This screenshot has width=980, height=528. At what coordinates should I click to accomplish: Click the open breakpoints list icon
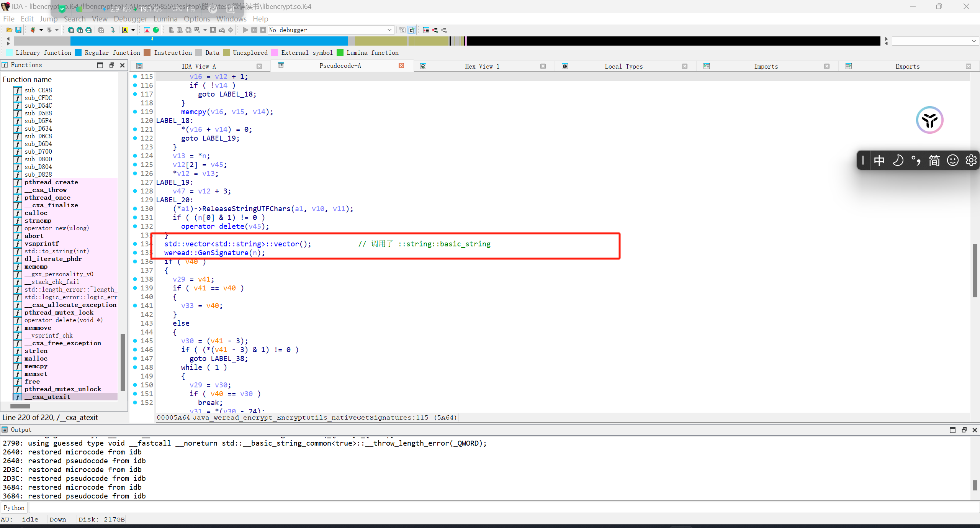tap(426, 30)
